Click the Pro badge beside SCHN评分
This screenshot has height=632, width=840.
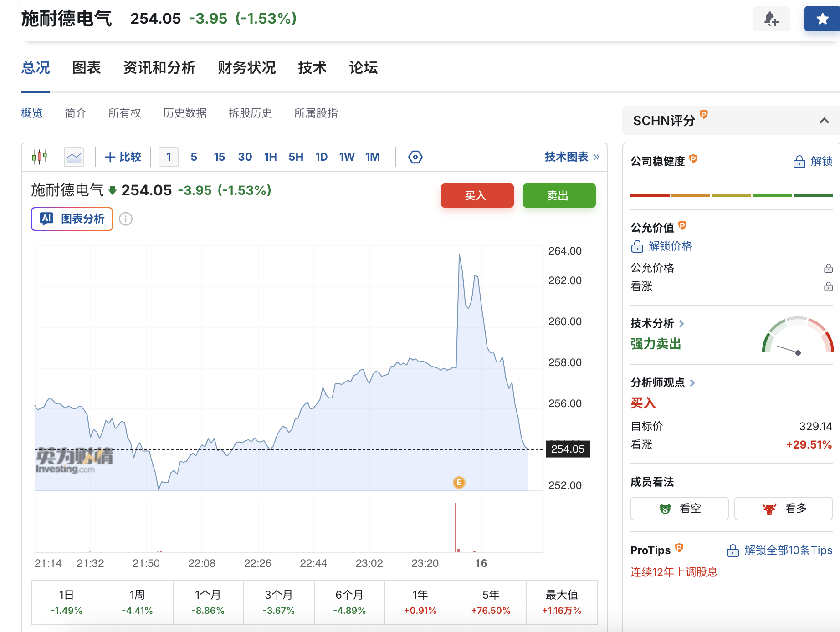704,114
